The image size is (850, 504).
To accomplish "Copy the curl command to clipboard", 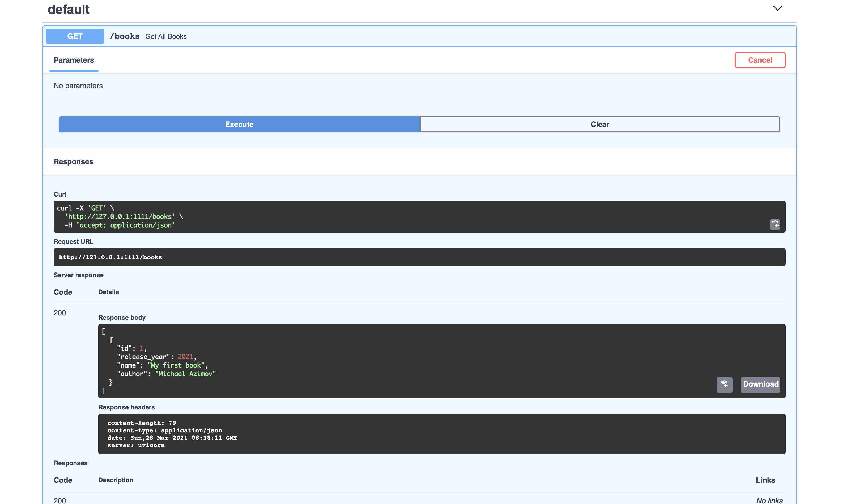I will [x=775, y=224].
